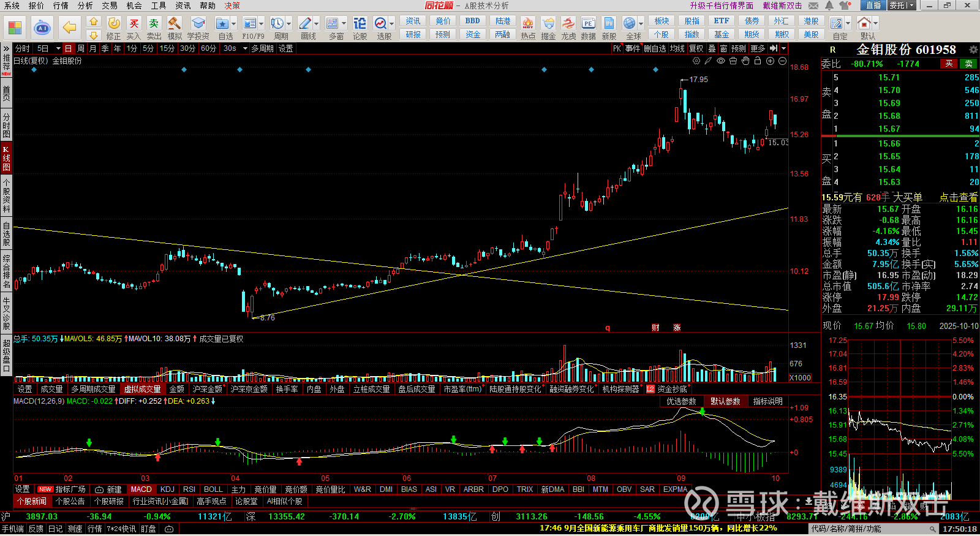Open the 更多 chart options dropdown

tap(758, 48)
